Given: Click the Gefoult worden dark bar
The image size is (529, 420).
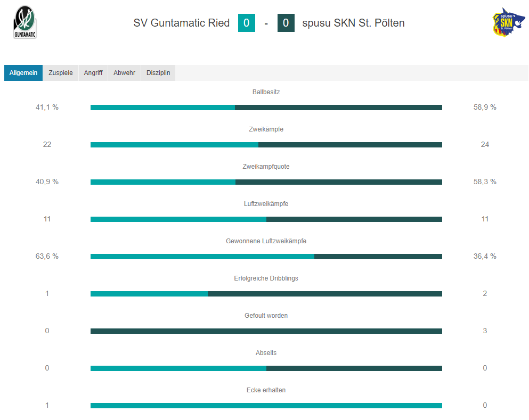Looking at the screenshot, I should click(x=266, y=331).
